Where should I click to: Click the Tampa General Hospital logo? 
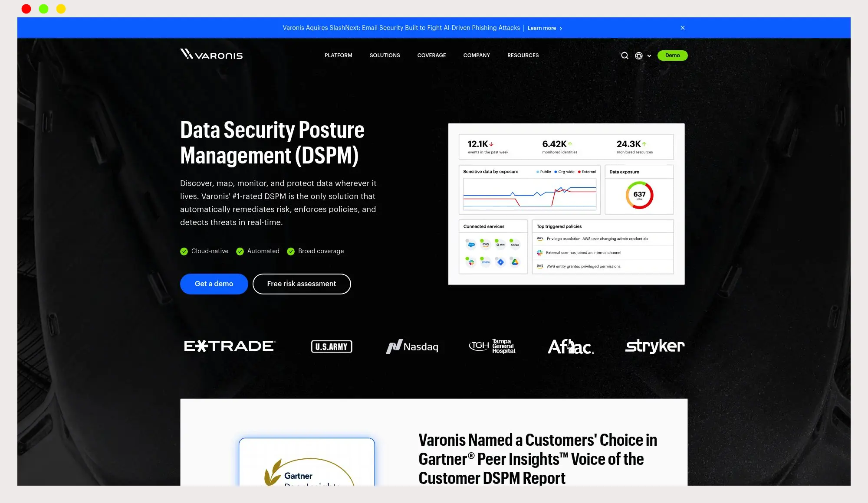point(492,346)
